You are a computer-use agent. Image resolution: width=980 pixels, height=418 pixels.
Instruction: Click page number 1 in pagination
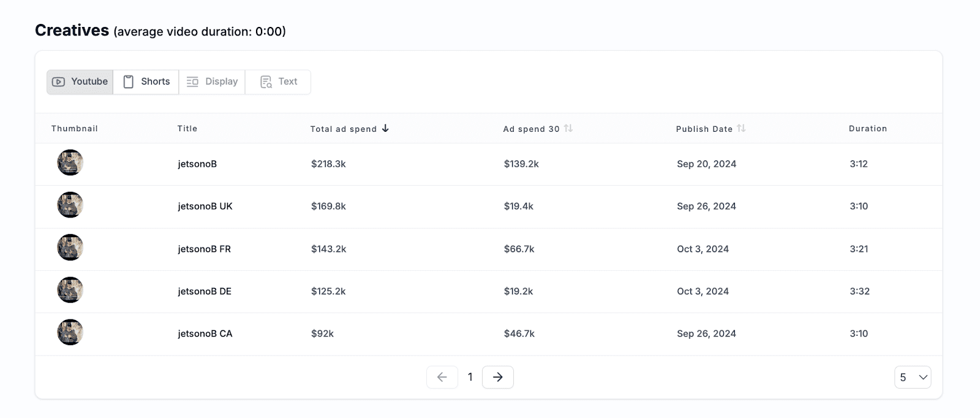(470, 377)
